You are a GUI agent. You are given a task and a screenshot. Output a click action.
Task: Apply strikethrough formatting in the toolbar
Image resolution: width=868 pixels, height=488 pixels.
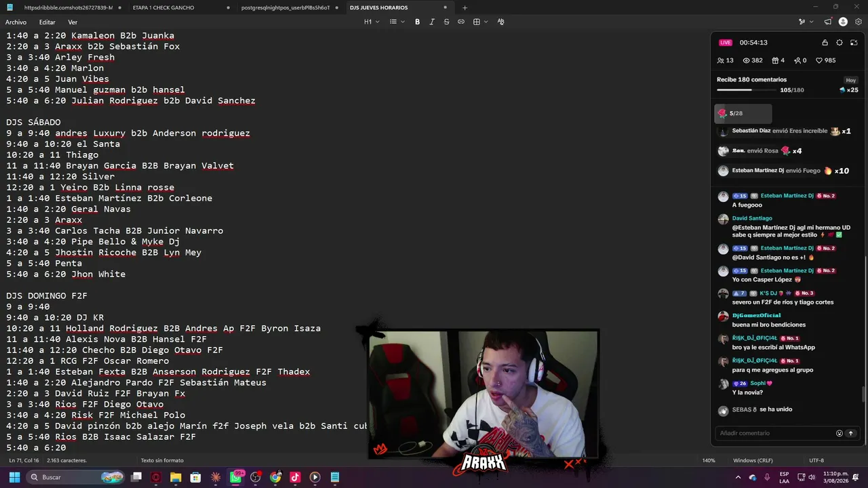click(446, 22)
